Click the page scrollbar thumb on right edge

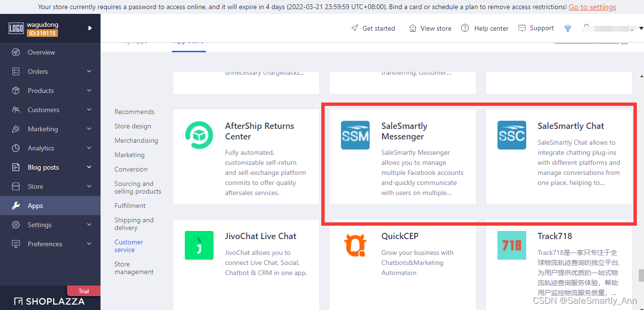(641, 276)
